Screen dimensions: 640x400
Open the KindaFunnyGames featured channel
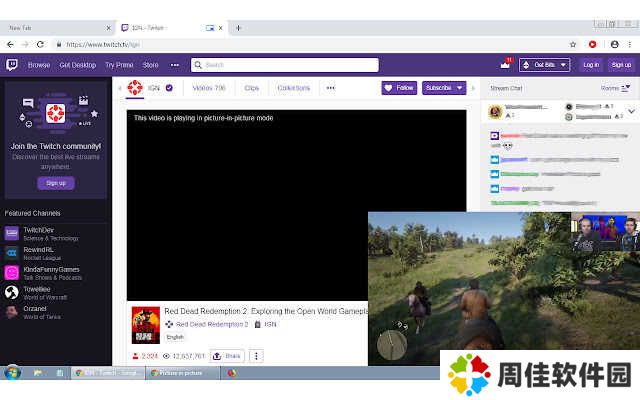pos(56,273)
